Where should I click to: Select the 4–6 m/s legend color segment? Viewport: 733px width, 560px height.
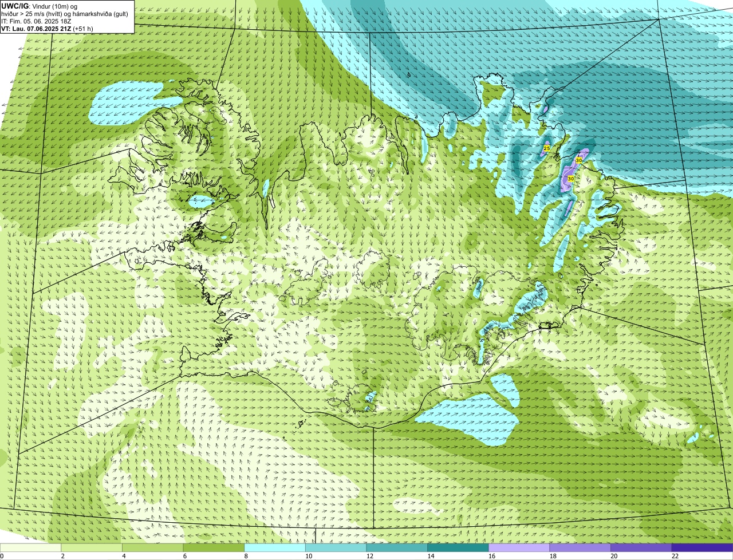point(152,547)
